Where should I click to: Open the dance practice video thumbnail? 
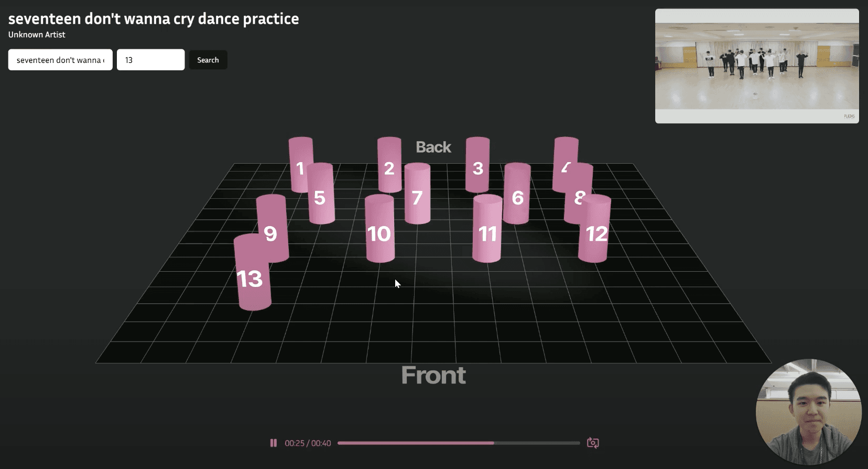click(757, 66)
